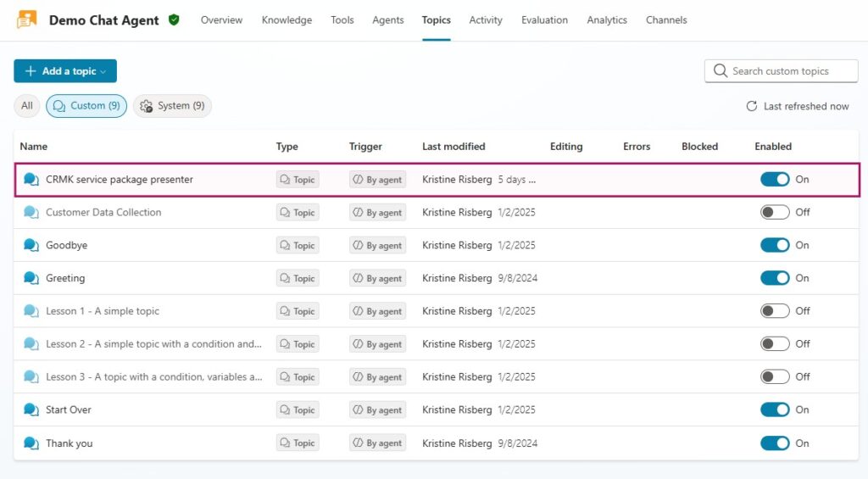Click the Greeting topic chat icon
868x479 pixels.
(31, 278)
